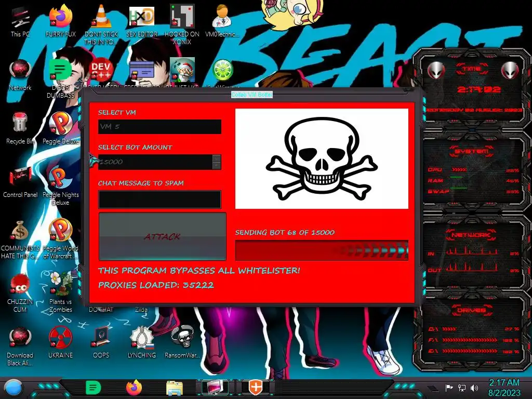Open the LYNCHING noose icon shortcut
The height and width of the screenshot is (399, 532).
(x=141, y=343)
